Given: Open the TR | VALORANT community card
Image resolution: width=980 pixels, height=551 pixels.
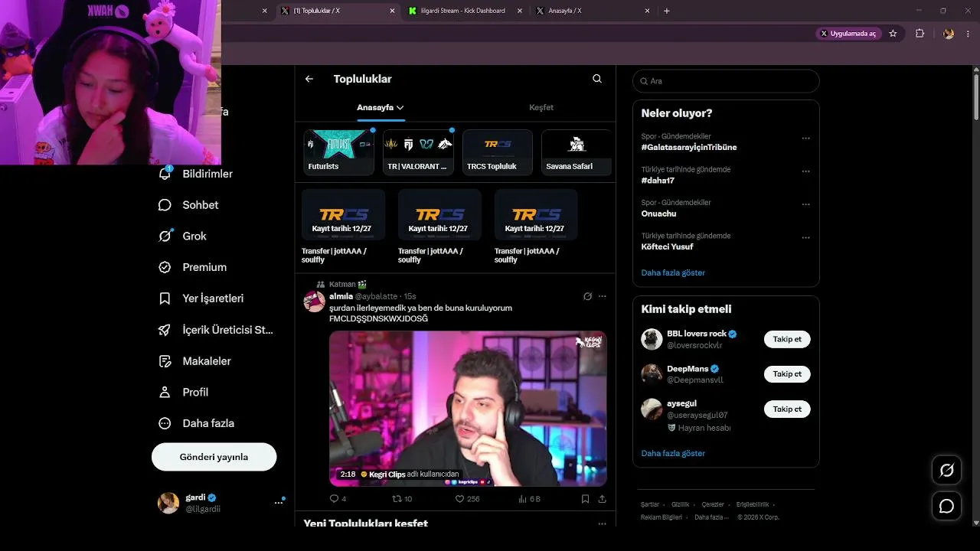Looking at the screenshot, I should tap(418, 152).
